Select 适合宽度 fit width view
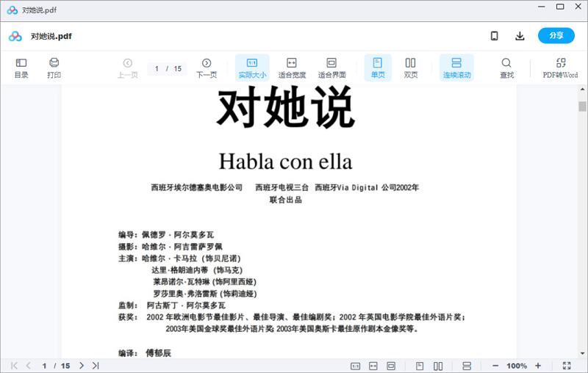 coord(292,68)
